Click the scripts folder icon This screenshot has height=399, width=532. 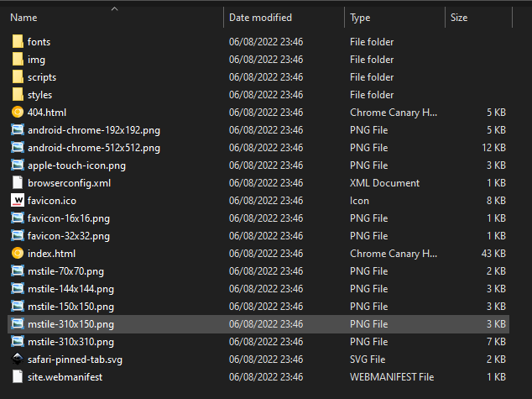point(18,76)
